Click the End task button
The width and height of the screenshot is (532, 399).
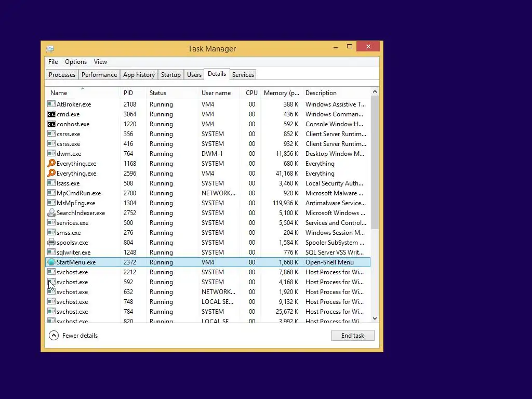tap(353, 335)
